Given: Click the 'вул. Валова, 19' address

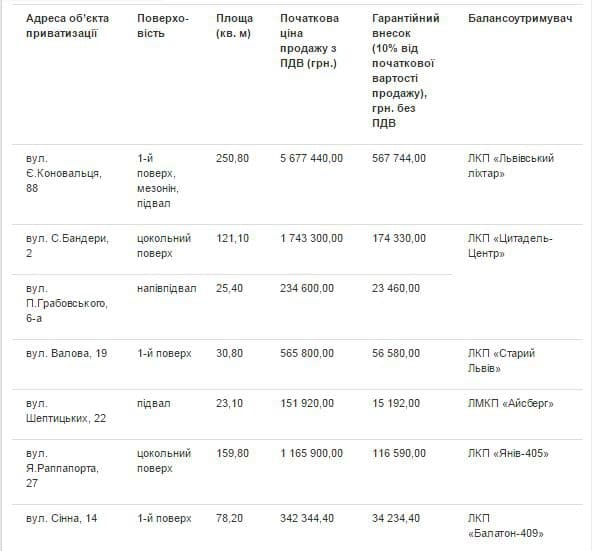Looking at the screenshot, I should coord(66,353).
